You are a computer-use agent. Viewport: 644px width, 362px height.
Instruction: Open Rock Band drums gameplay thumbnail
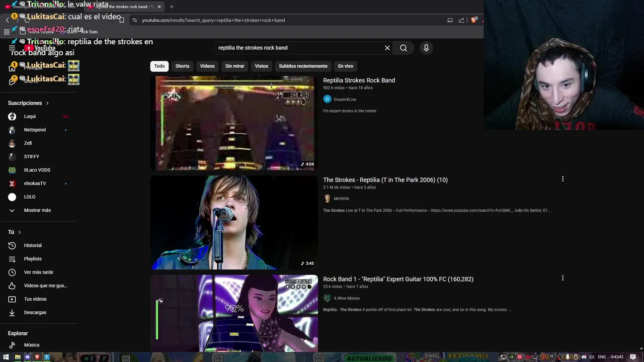click(x=234, y=123)
